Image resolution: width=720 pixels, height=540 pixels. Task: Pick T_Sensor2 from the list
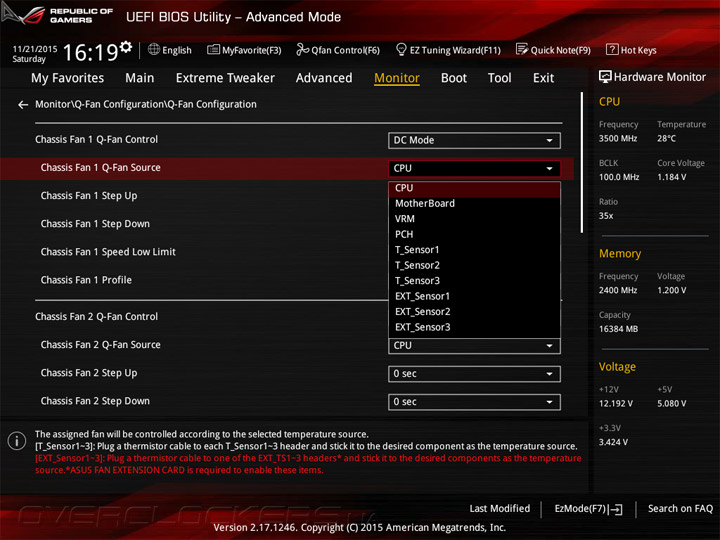(x=474, y=265)
